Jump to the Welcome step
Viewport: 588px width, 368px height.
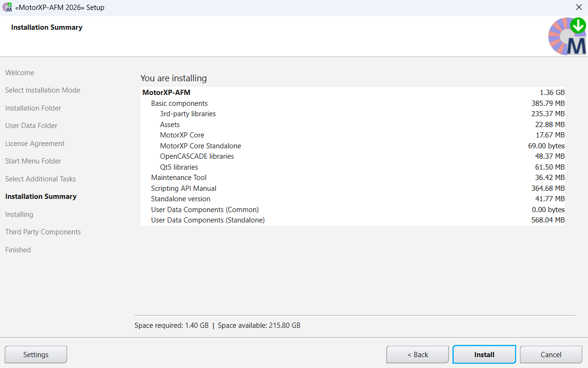point(20,73)
